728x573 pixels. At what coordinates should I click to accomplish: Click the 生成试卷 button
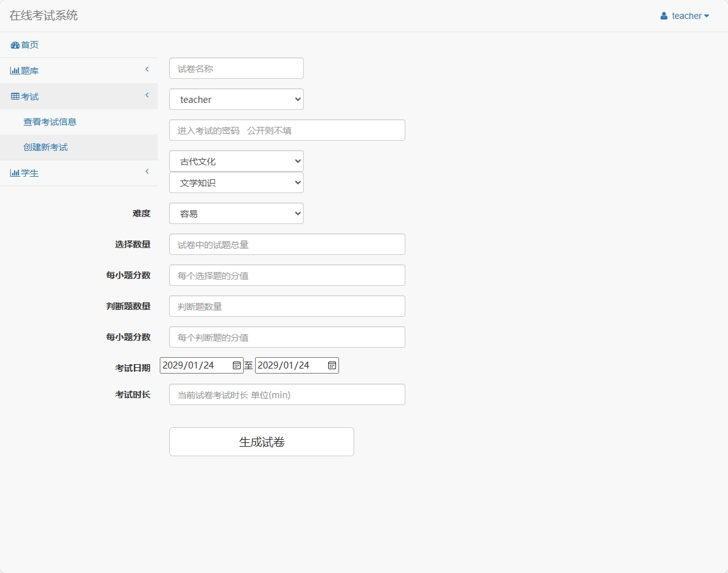coord(261,441)
